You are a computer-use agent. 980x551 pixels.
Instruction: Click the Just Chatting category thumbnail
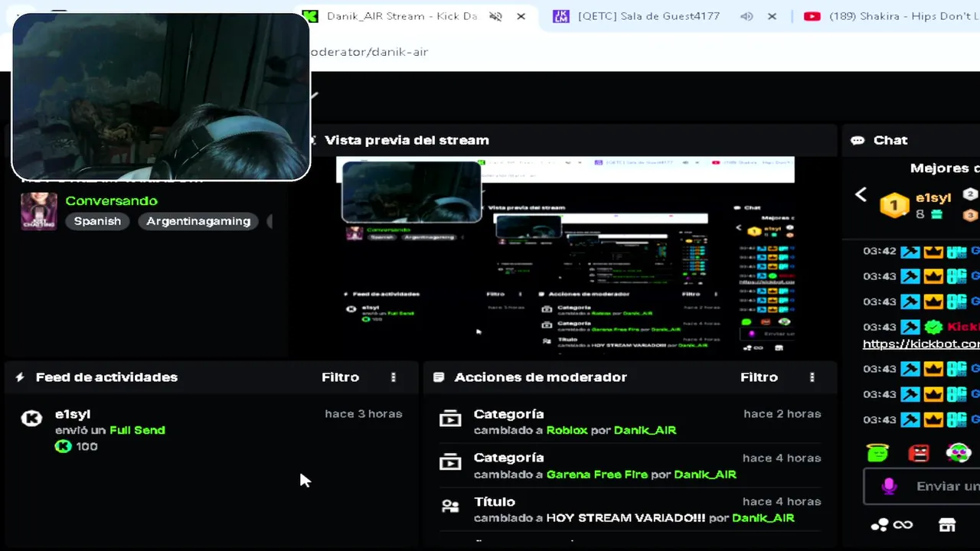(38, 210)
